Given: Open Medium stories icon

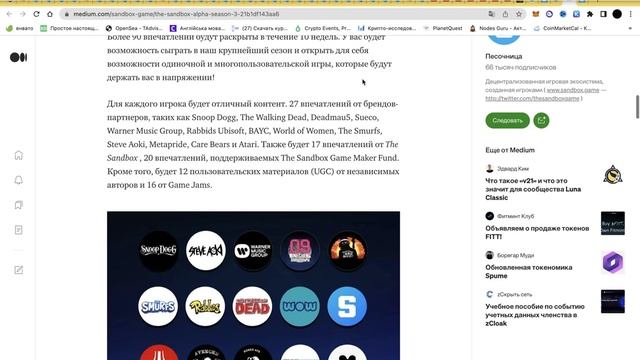Looking at the screenshot, I should 18,230.
